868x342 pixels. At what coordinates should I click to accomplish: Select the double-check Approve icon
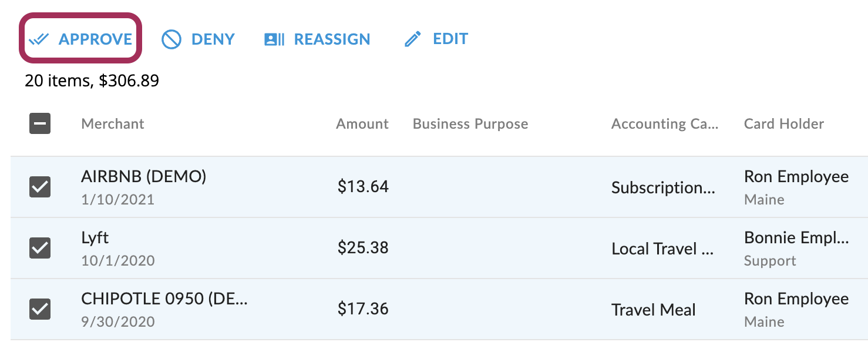39,39
